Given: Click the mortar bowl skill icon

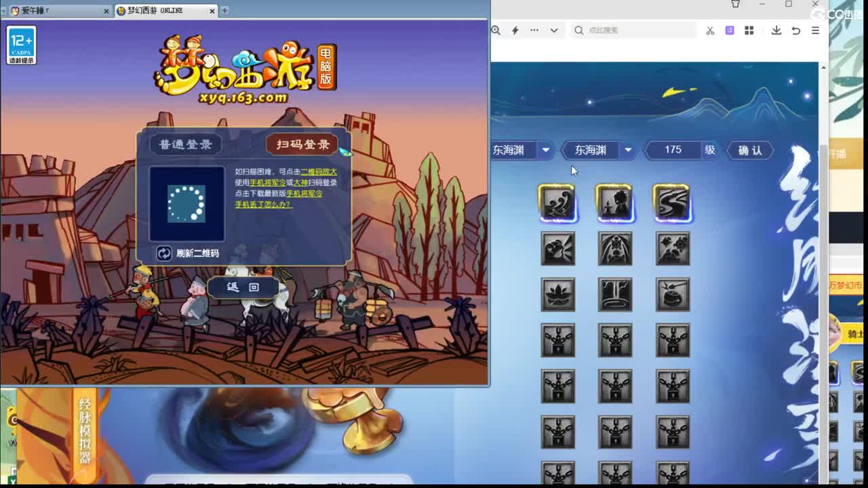Looking at the screenshot, I should tap(672, 295).
